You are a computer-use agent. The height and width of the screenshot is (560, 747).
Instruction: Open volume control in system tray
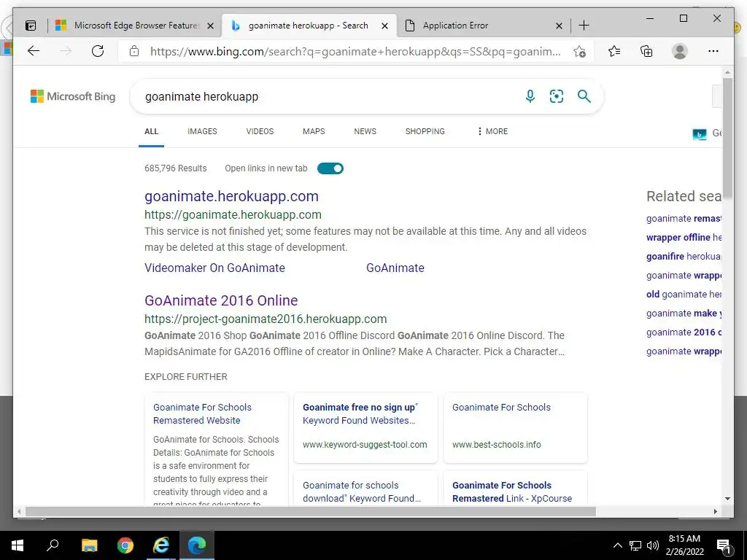pyautogui.click(x=653, y=545)
